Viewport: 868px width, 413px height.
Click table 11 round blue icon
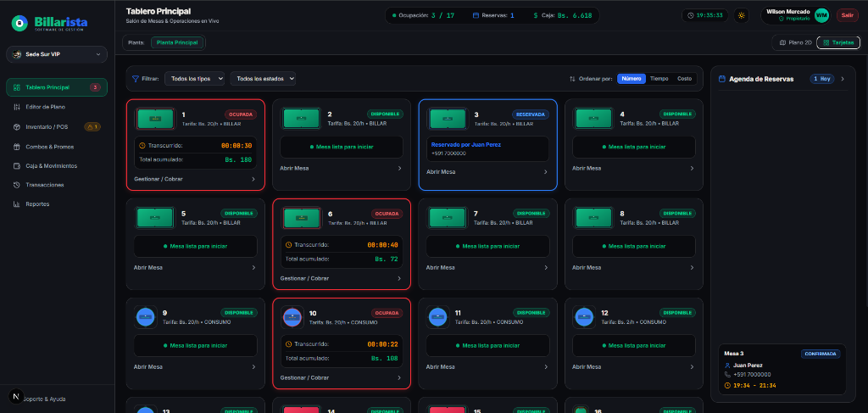tap(437, 317)
